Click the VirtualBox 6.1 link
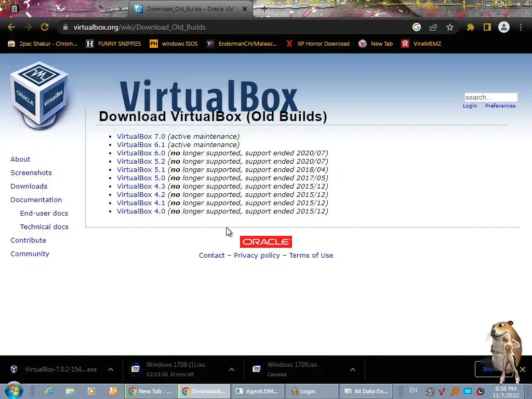532x399 pixels. tap(141, 144)
